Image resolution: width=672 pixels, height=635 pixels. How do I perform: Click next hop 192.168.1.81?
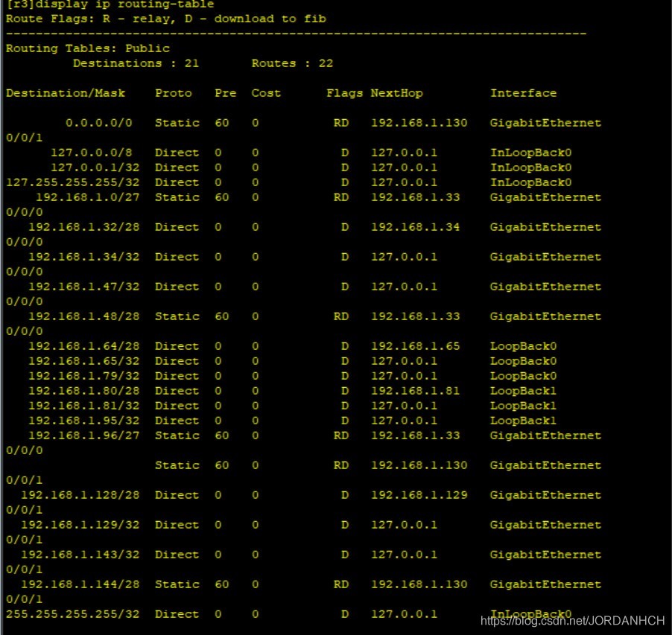point(415,391)
